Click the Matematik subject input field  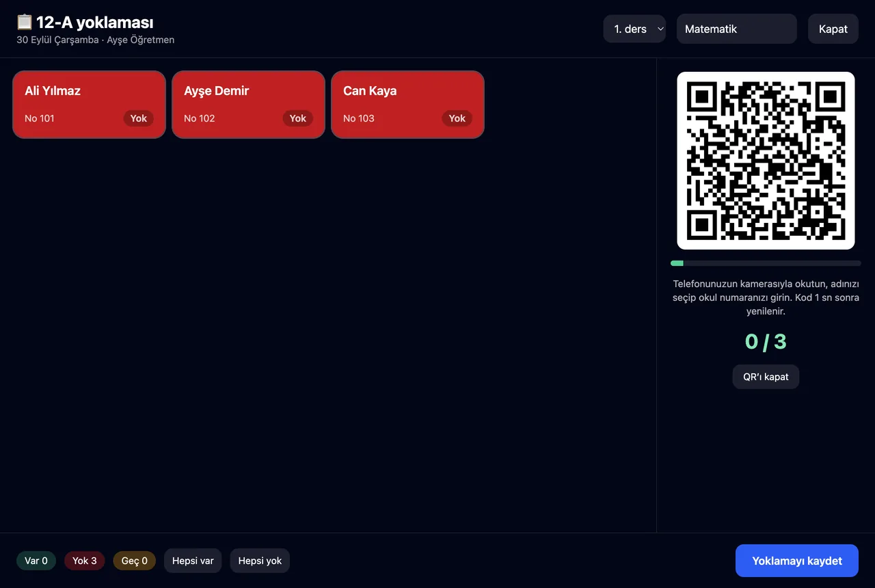click(737, 29)
